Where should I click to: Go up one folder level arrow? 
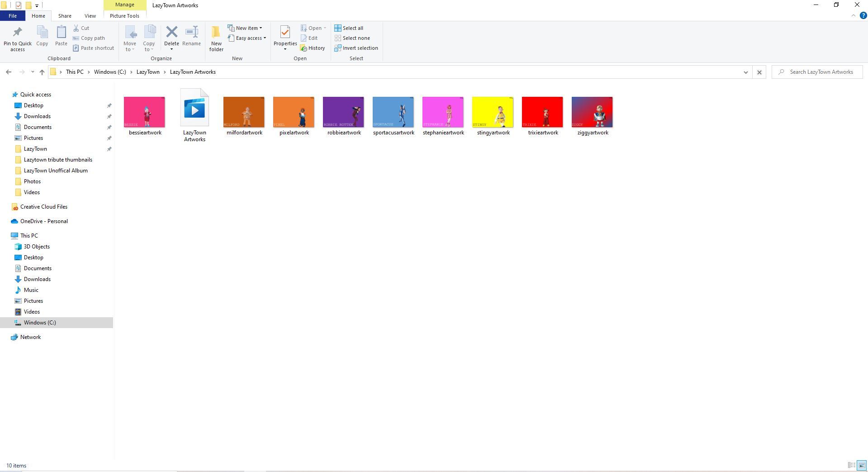tap(42, 72)
